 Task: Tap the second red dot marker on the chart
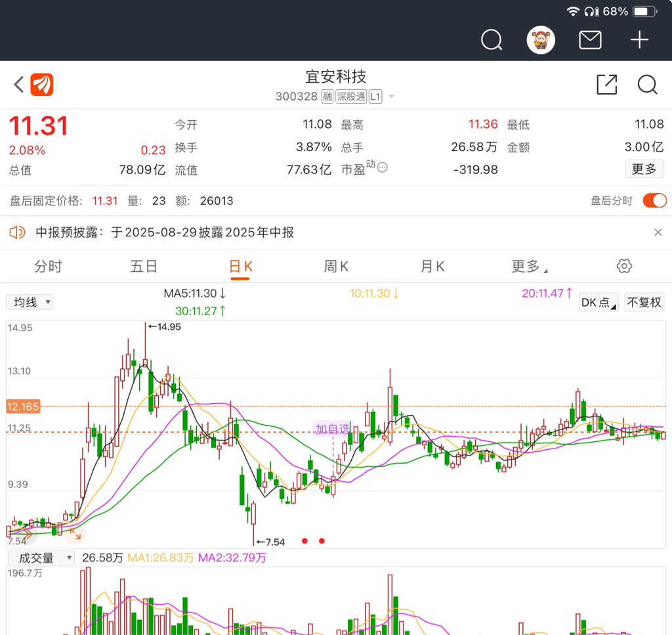click(x=322, y=541)
